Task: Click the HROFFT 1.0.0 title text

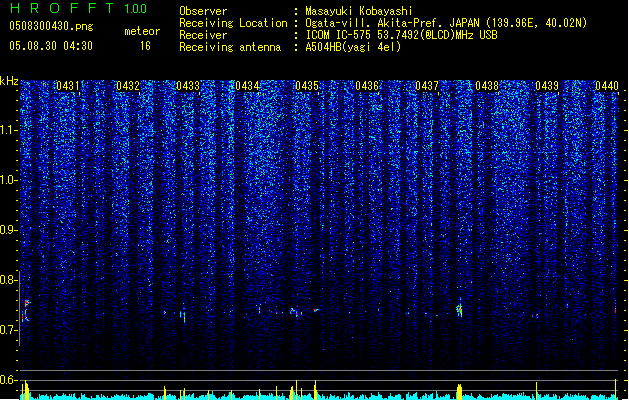Action: pyautogui.click(x=79, y=8)
